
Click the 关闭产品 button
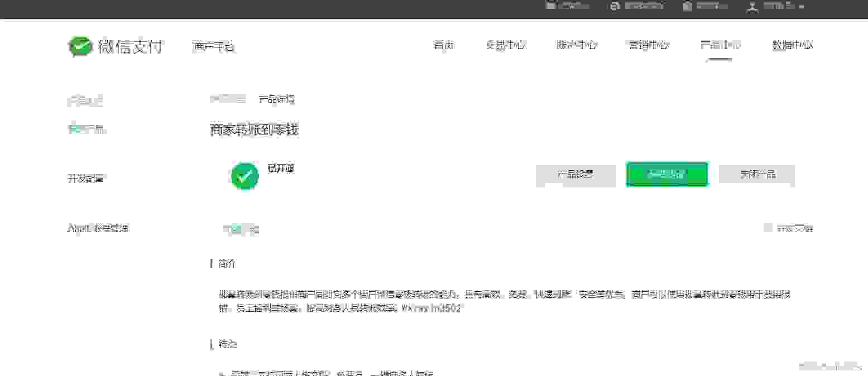coord(757,175)
